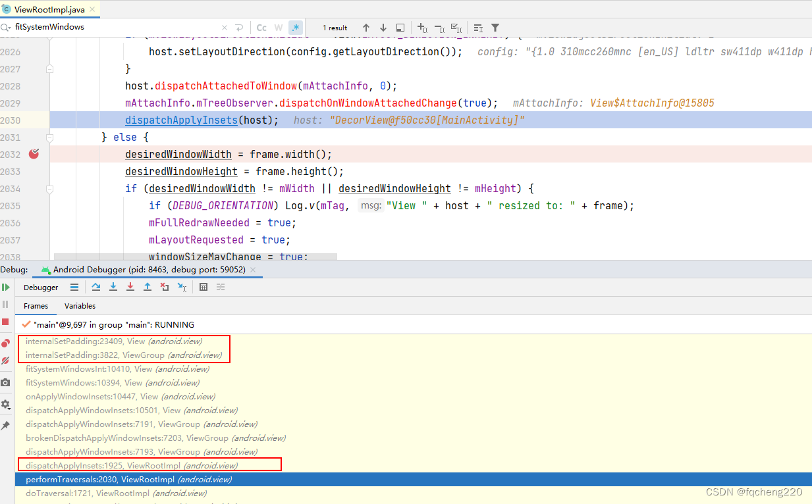Click the breakpoint on line 2032
Viewport: 812px width, 504px height.
point(34,153)
